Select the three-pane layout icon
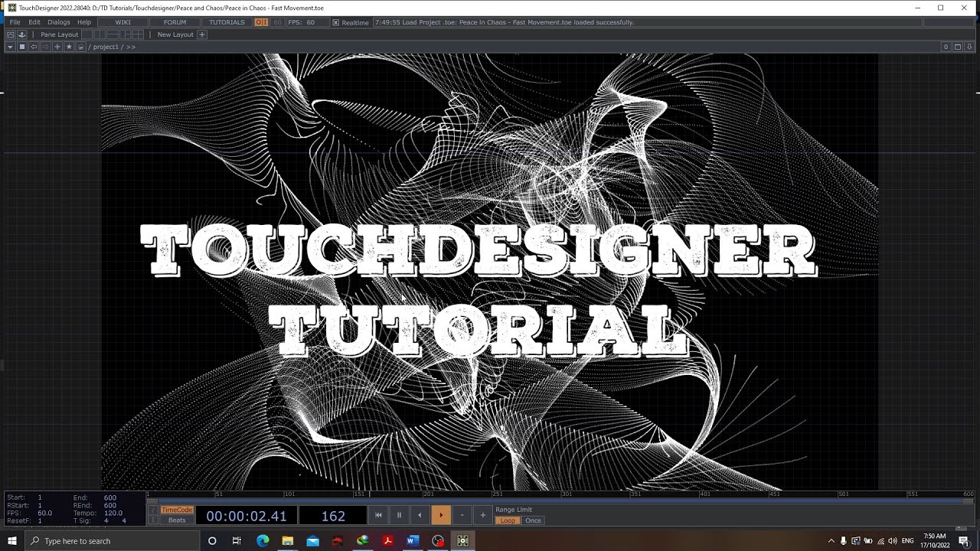Viewport: 980px width, 551px height. coord(126,34)
